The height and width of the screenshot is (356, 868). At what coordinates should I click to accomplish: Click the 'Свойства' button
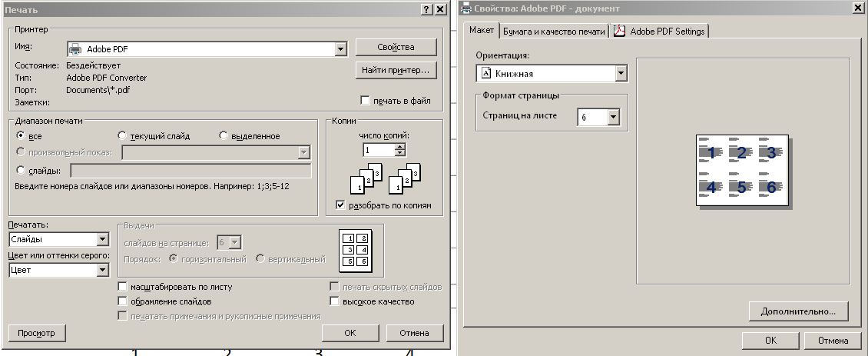pyautogui.click(x=395, y=47)
